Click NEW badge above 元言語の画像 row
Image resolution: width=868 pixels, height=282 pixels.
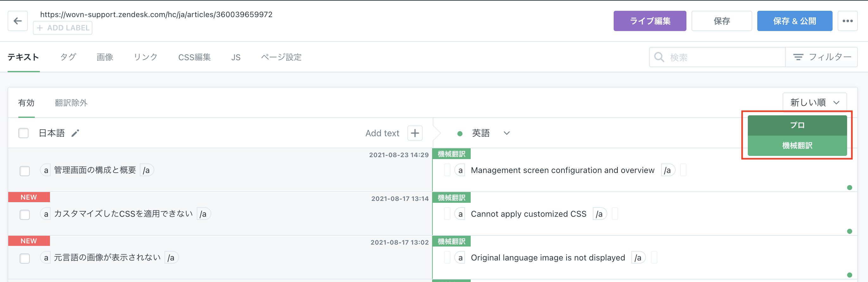[29, 241]
